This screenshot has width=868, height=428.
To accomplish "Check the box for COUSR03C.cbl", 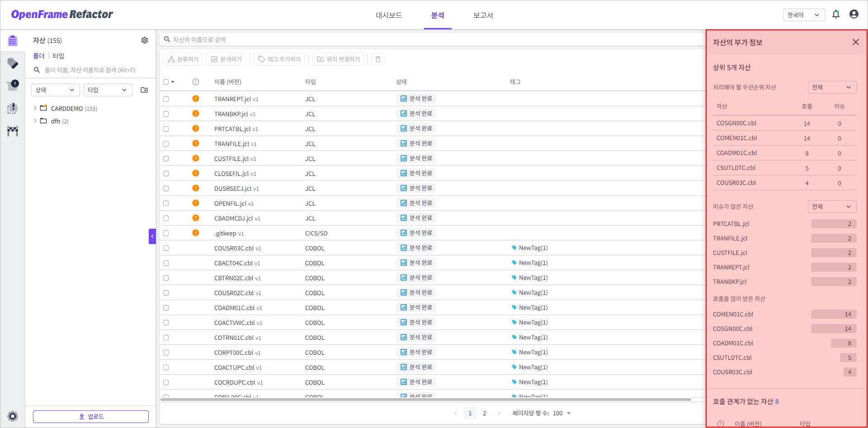I will (166, 248).
